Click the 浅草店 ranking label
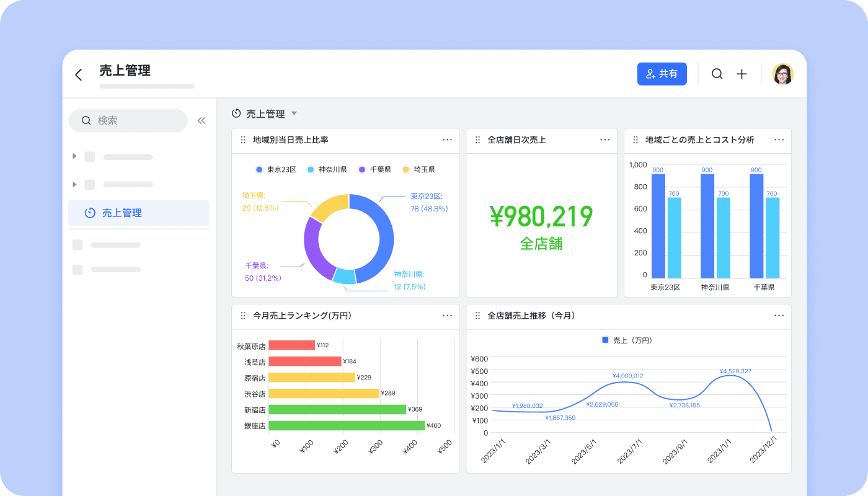The image size is (868, 496). [x=255, y=361]
